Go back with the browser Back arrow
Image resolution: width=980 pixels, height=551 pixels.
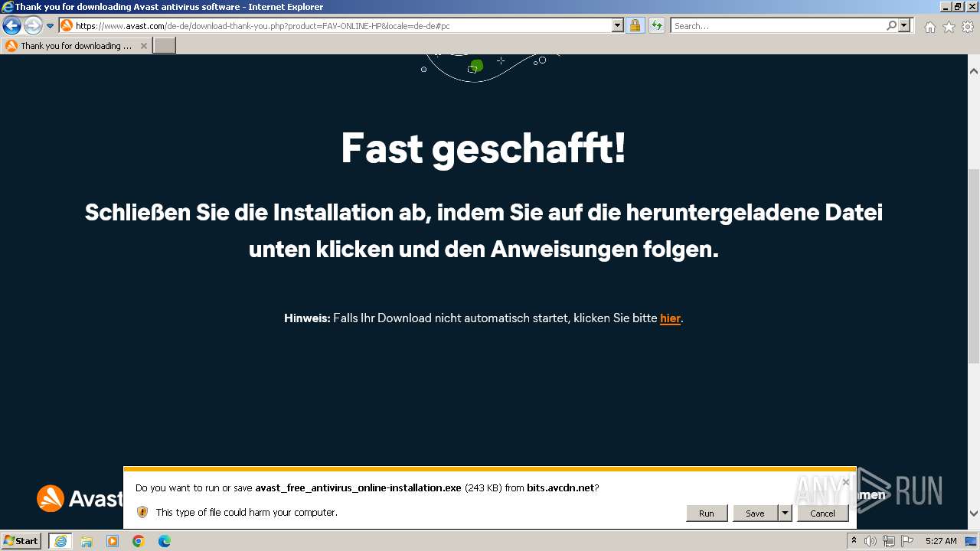pyautogui.click(x=11, y=26)
